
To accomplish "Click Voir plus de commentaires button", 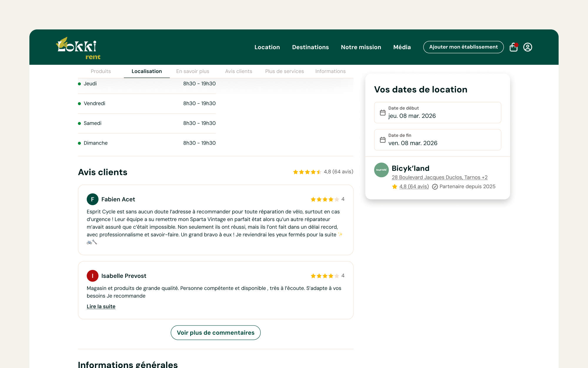I will click(216, 333).
